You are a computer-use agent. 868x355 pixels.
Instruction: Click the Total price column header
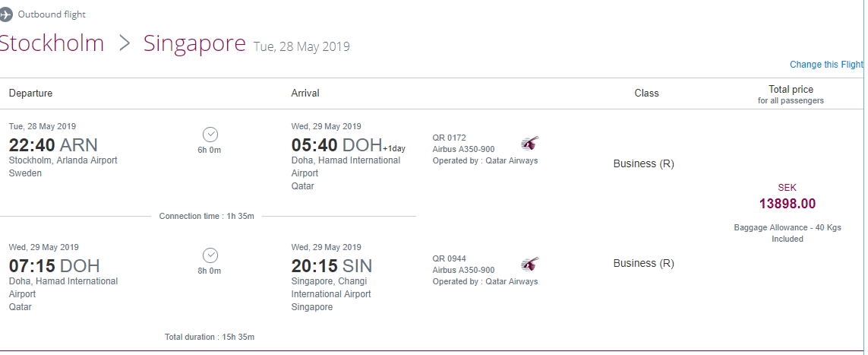point(791,90)
